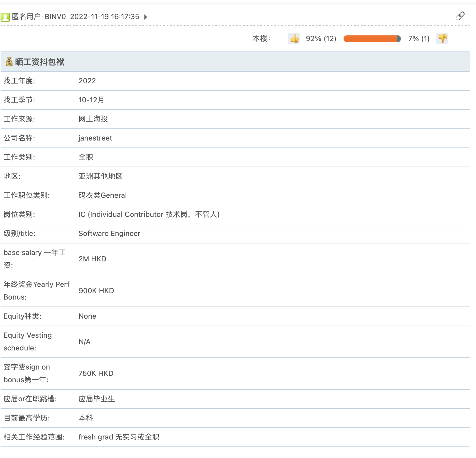The image size is (476, 458).
Task: Select the company name janestreet
Action: (95, 138)
